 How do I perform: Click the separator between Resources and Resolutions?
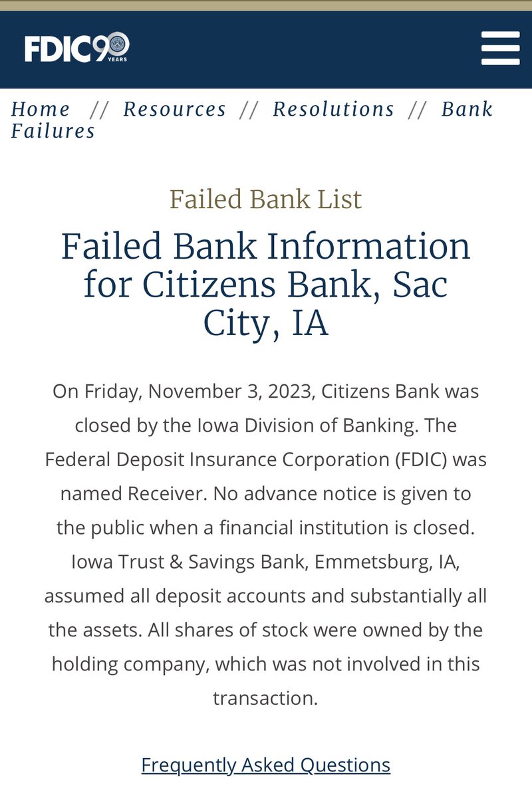click(249, 109)
